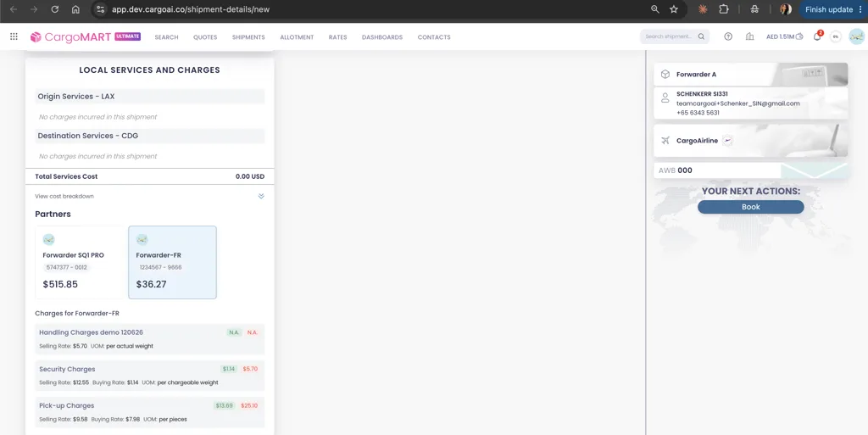Open the SEARCH menu item
868x435 pixels.
pos(167,37)
